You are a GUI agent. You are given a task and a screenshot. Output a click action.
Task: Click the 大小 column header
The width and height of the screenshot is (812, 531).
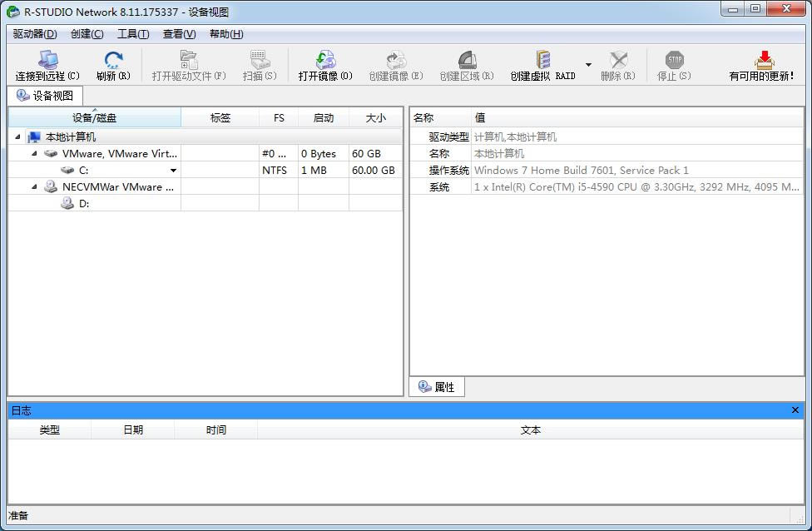tap(375, 117)
